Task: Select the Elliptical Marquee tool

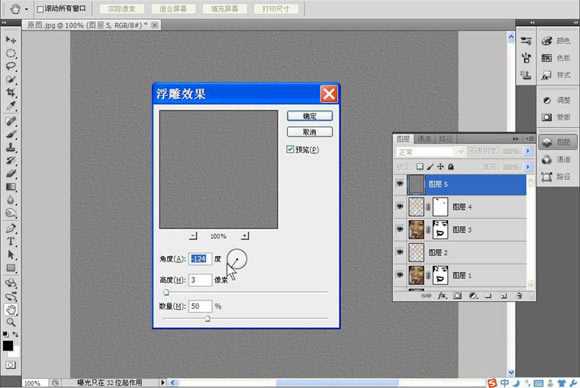Action: pos(11,53)
